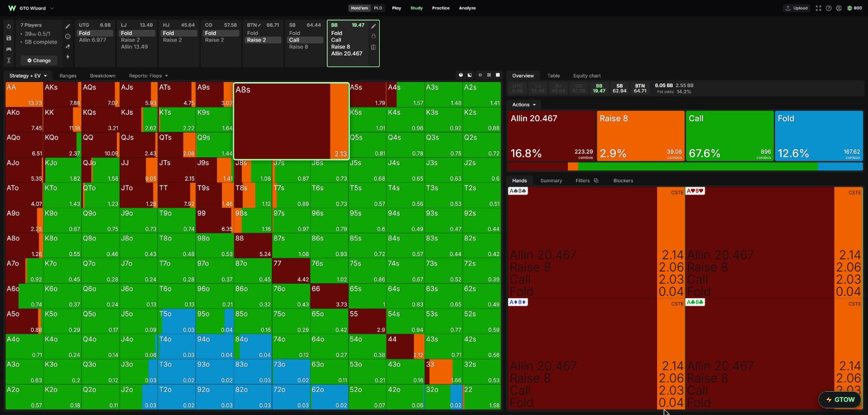Select the BTN 64.71 position in Overview
The height and width of the screenshot is (415, 868).
(640, 88)
